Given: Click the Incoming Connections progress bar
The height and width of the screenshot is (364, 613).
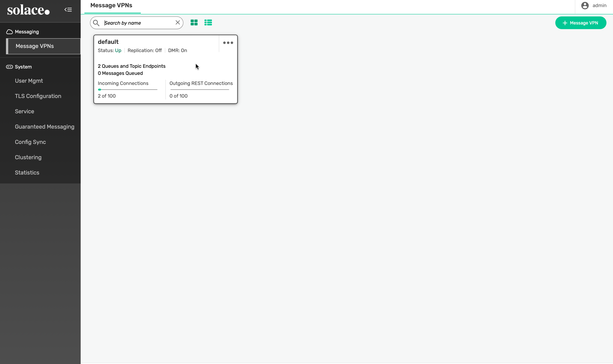Looking at the screenshot, I should click(127, 90).
